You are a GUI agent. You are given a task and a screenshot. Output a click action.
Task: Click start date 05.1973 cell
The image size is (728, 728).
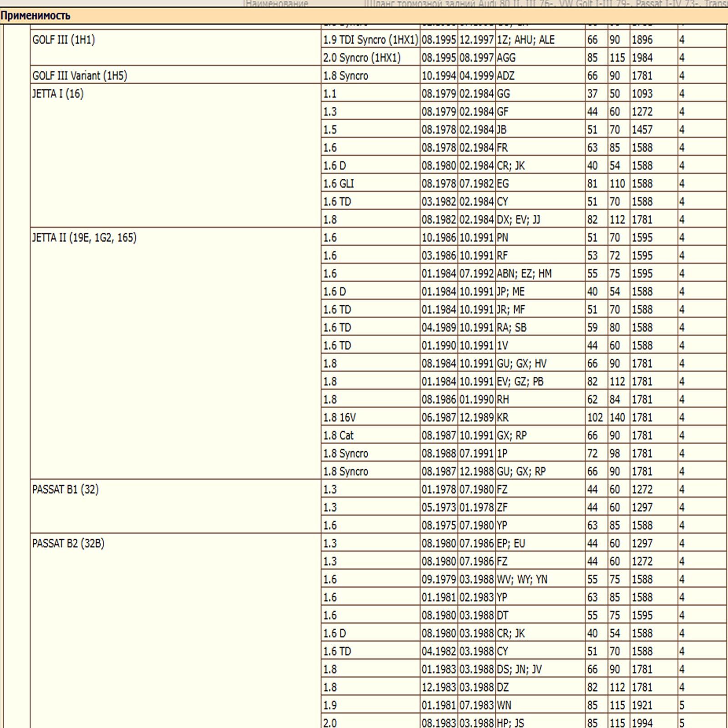coord(439,507)
